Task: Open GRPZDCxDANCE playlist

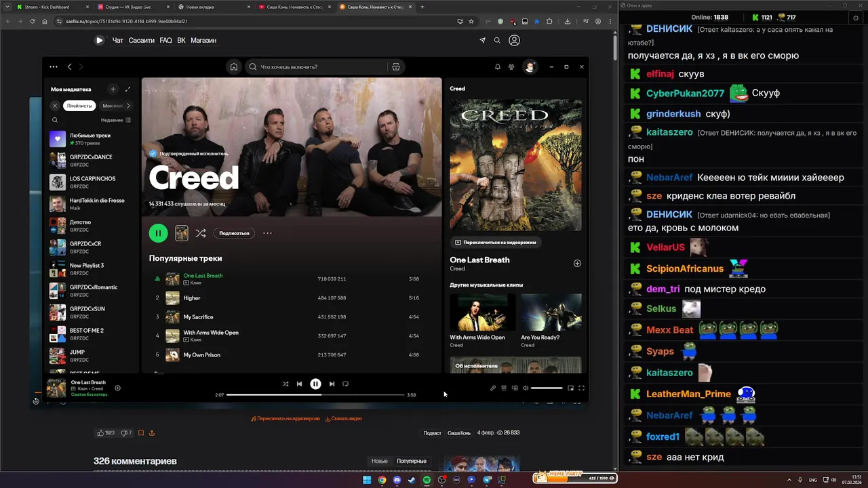Action: [91, 161]
